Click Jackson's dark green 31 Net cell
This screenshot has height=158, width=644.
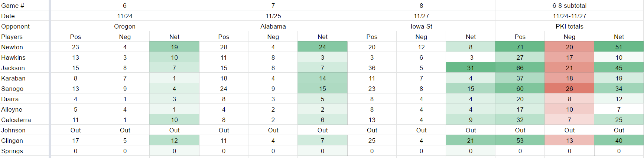click(471, 68)
